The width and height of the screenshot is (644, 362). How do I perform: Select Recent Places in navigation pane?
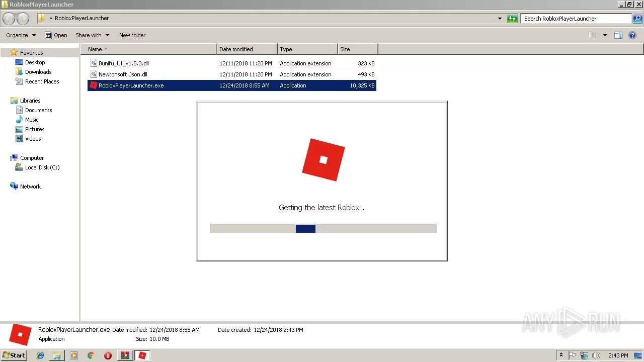tap(42, 81)
